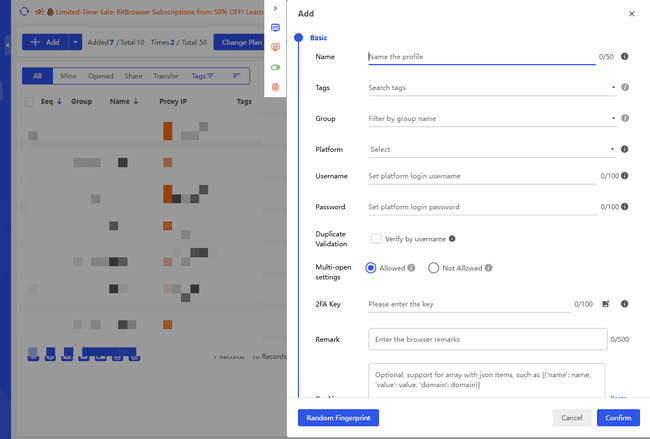Viewport: 650px width, 439px height.
Task: Click the column settings icon in filter bar
Action: coord(237,76)
